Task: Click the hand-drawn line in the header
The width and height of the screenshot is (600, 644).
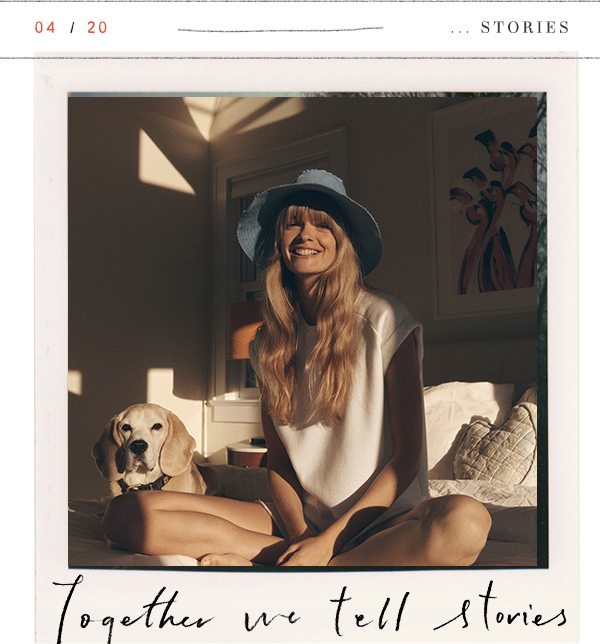Action: 280,30
